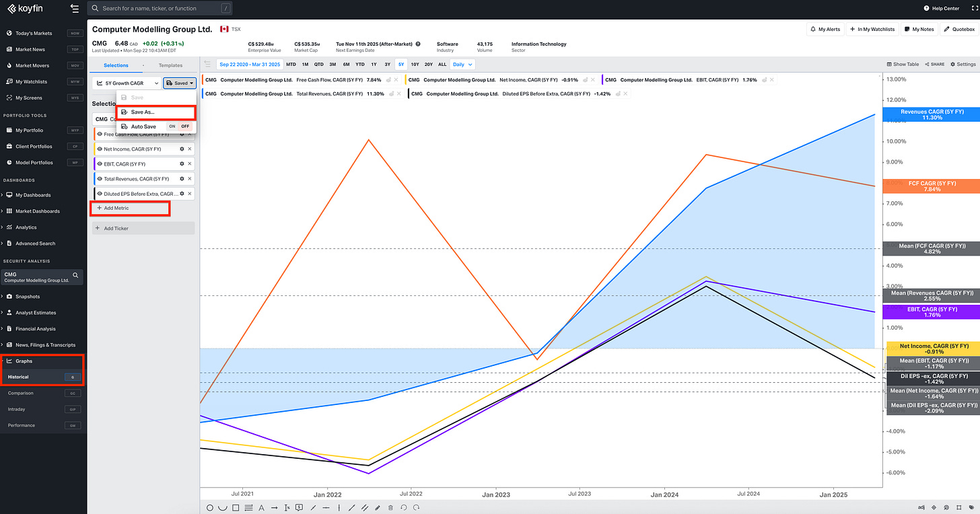Select the ellipse drawing tool
The width and height of the screenshot is (980, 514).
[x=210, y=507]
